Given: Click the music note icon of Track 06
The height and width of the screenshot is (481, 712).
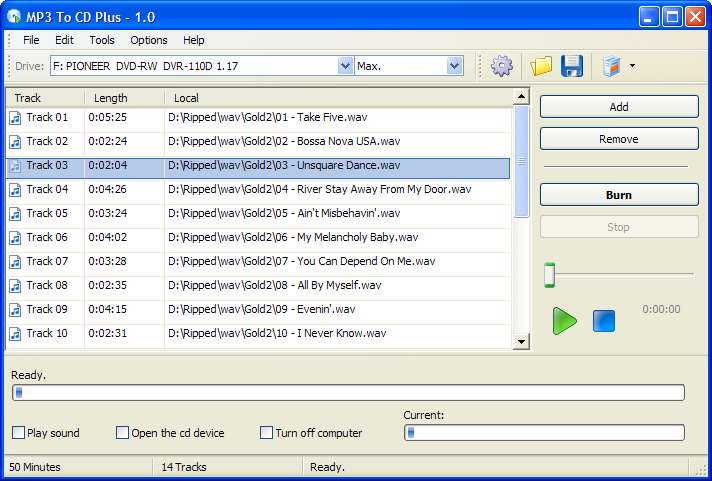Looking at the screenshot, I should point(15,238).
